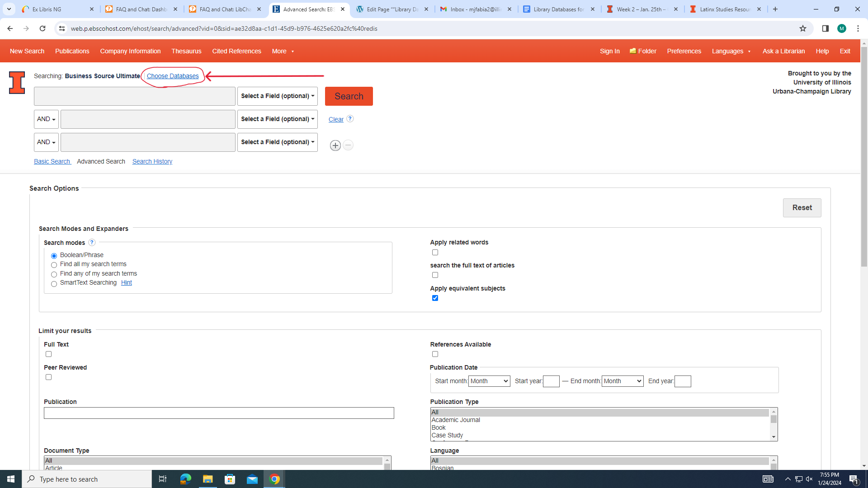Open Chrome side panel icon
Image resolution: width=868 pixels, height=488 pixels.
pyautogui.click(x=825, y=28)
